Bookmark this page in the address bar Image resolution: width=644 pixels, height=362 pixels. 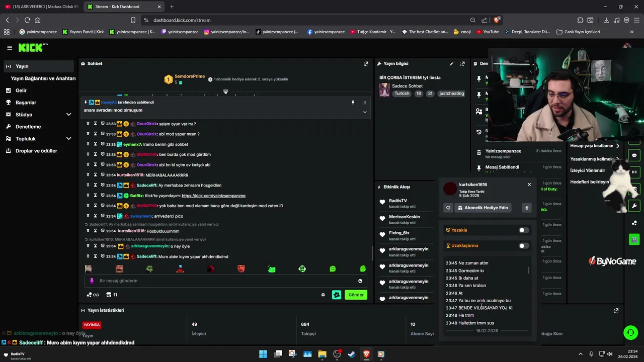[133, 20]
